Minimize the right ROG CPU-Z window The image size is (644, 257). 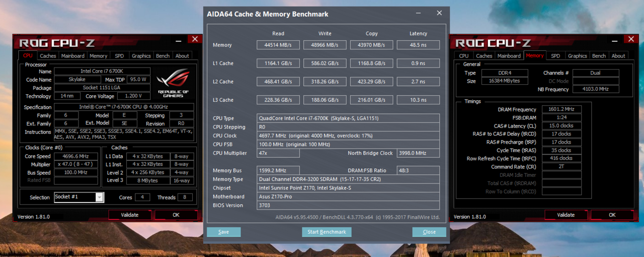pyautogui.click(x=615, y=39)
